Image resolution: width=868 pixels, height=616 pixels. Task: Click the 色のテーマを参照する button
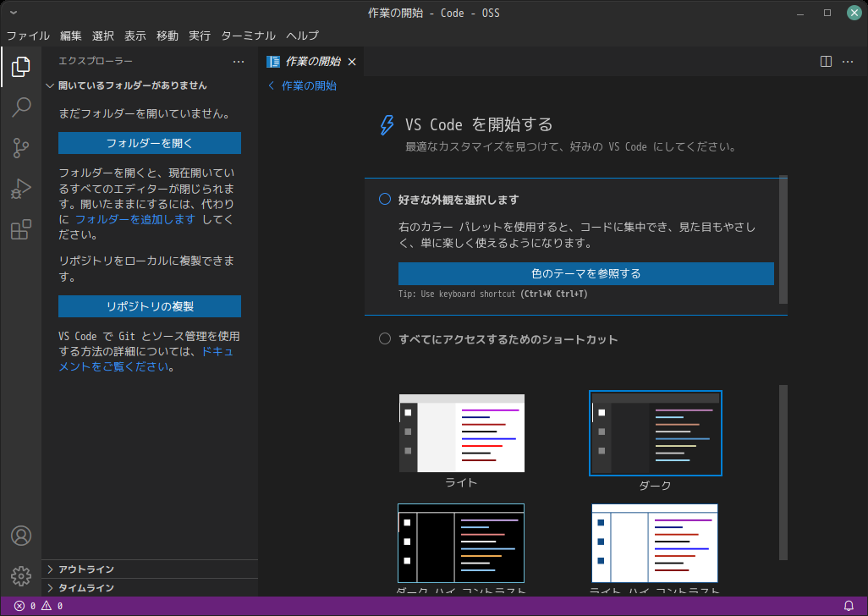pos(585,273)
